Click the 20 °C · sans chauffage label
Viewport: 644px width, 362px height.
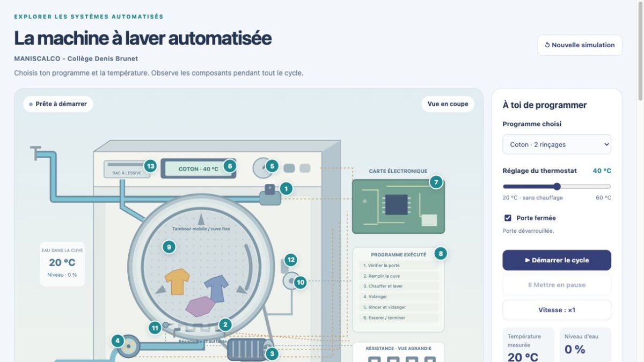coord(533,198)
